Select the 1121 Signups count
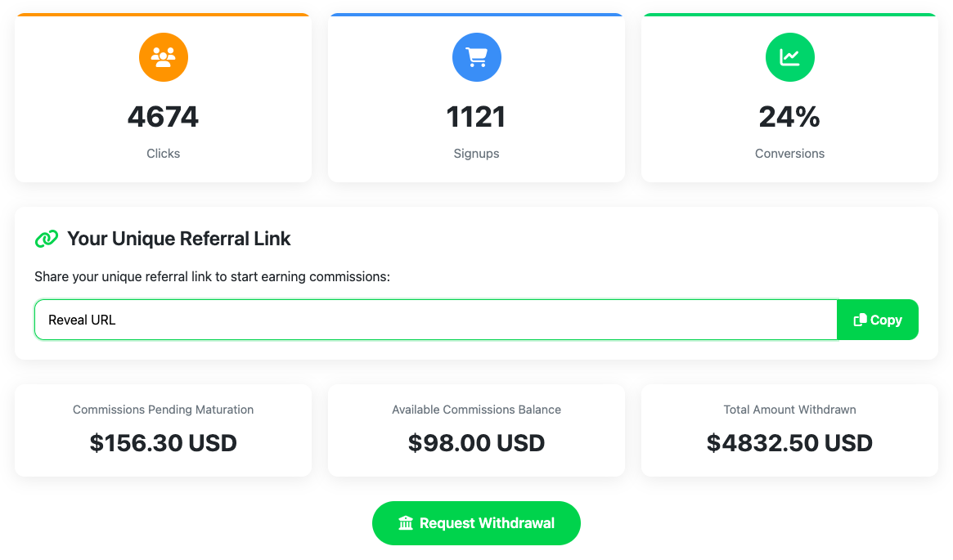Viewport: 953px width, 560px height. tap(476, 116)
